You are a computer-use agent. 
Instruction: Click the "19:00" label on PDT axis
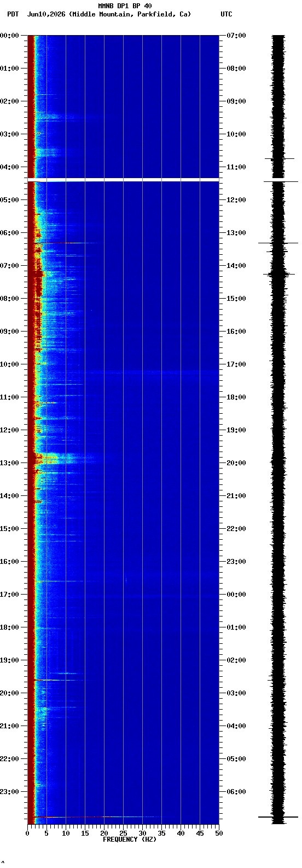click(x=9, y=660)
